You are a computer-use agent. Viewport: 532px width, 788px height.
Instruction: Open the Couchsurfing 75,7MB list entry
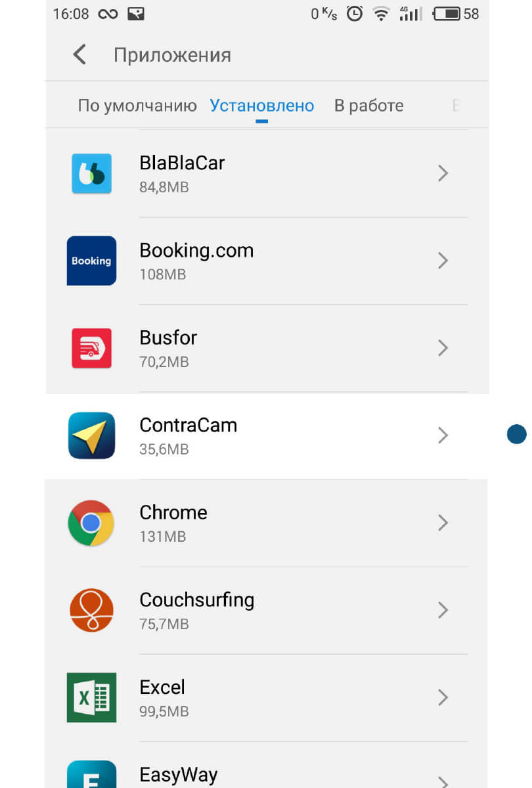267,610
